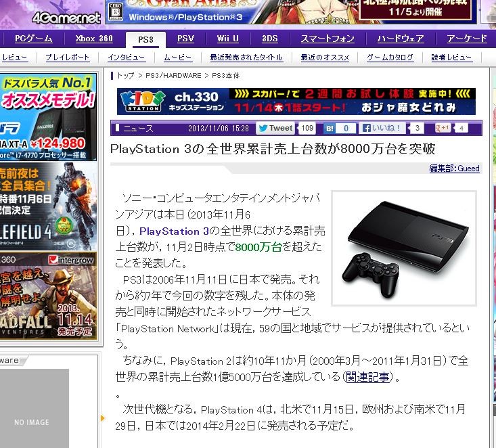This screenshot has height=448, width=496.
Task: Click the tweet count 109 bubble
Action: pyautogui.click(x=307, y=128)
